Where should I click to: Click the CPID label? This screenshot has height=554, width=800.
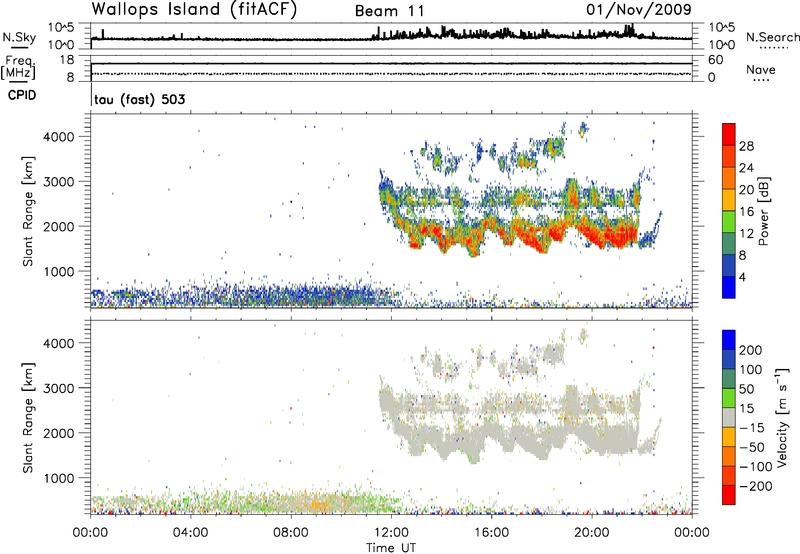click(22, 95)
